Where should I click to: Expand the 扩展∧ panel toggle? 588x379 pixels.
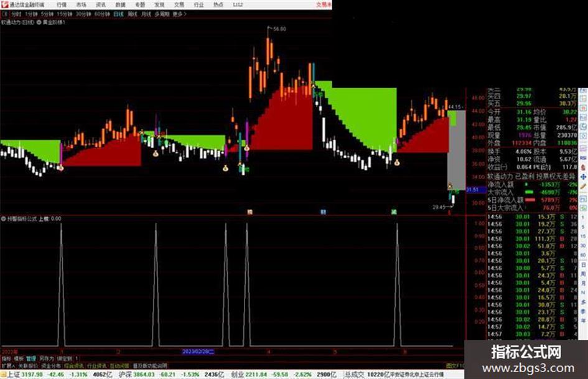(x=8, y=365)
